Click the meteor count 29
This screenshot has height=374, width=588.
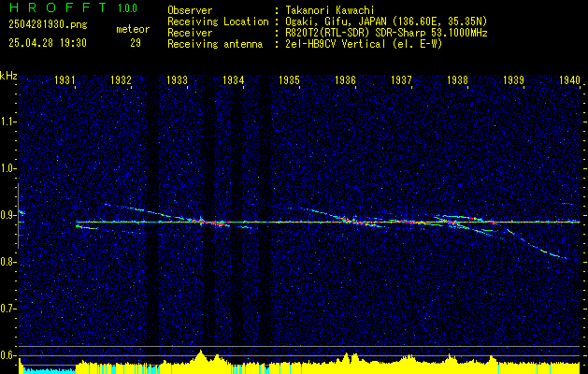[136, 43]
